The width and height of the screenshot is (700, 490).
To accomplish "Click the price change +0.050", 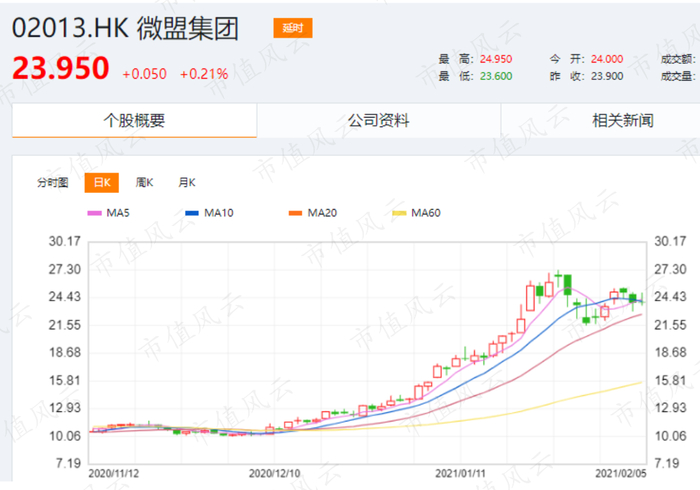I will [x=144, y=74].
